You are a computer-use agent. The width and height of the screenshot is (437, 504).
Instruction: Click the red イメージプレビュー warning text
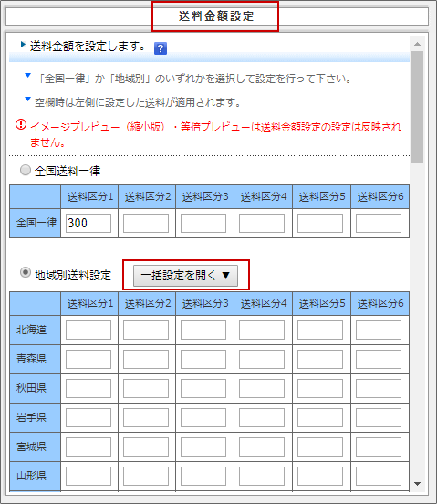pos(215,134)
